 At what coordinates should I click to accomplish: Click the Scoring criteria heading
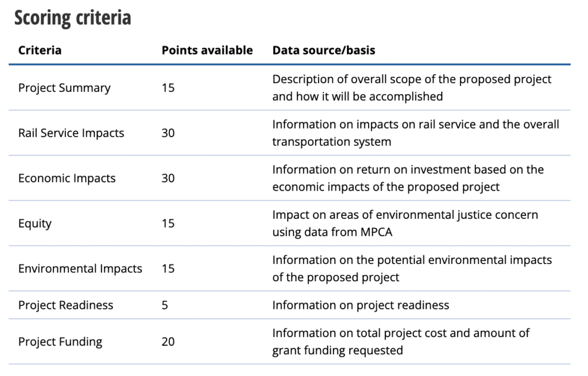(72, 18)
